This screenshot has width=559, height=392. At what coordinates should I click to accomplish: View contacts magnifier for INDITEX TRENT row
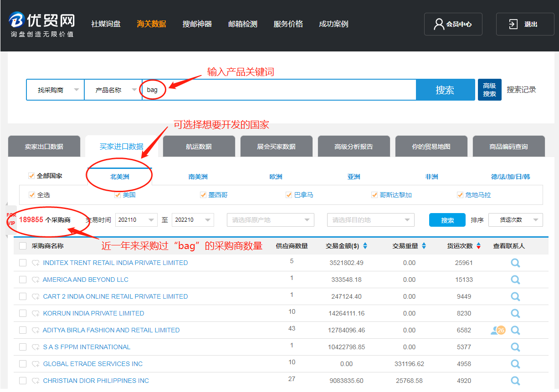coord(515,263)
